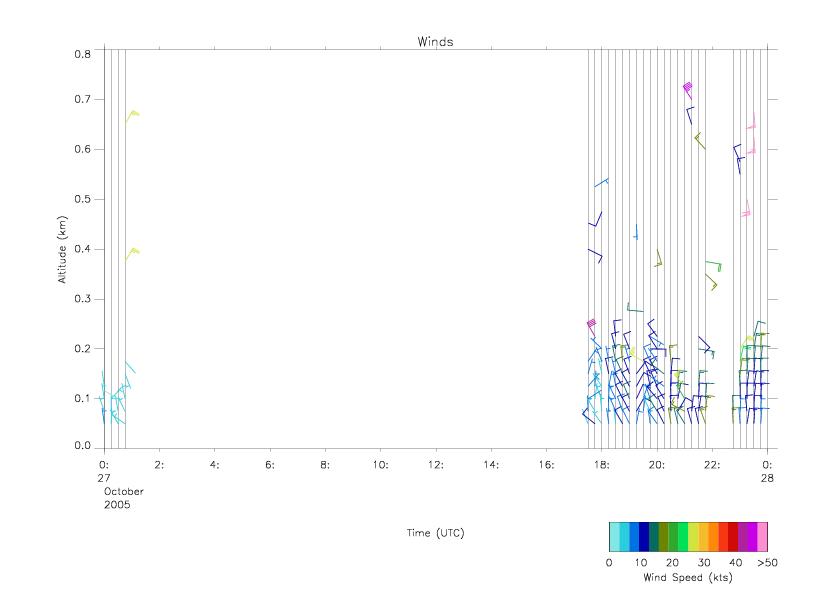Click the magenta wind barb near 0.7 km
Viewport: 827px width, 611px height.
688,90
